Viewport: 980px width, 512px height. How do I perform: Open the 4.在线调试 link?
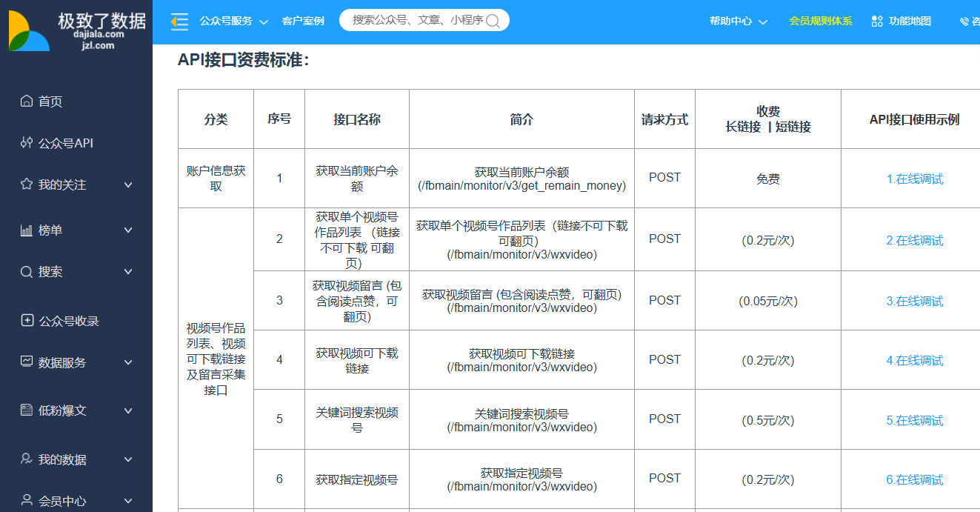915,361
